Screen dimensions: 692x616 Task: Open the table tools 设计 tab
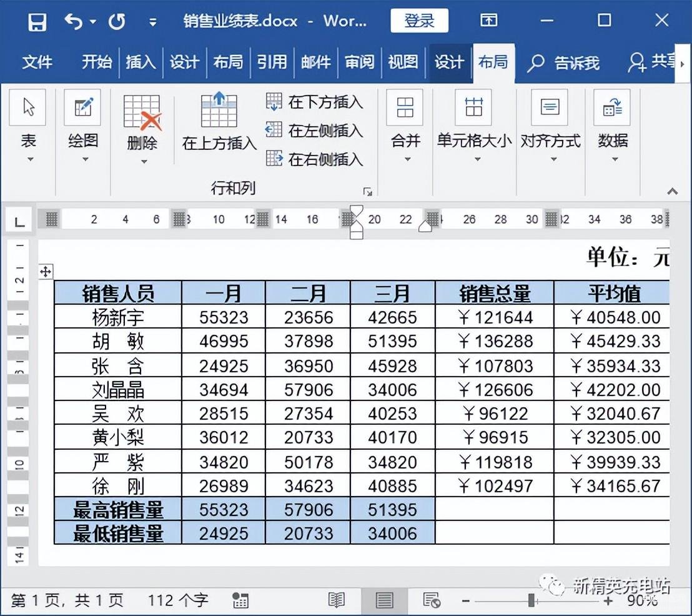[x=449, y=62]
